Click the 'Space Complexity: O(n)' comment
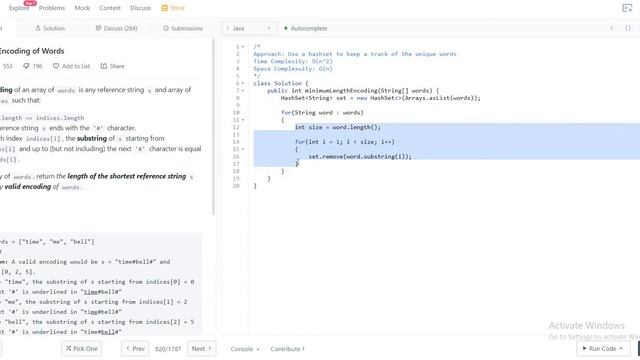 pyautogui.click(x=293, y=69)
